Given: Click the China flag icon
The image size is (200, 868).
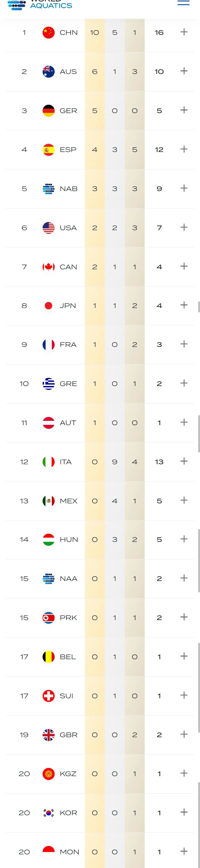Looking at the screenshot, I should point(49,33).
